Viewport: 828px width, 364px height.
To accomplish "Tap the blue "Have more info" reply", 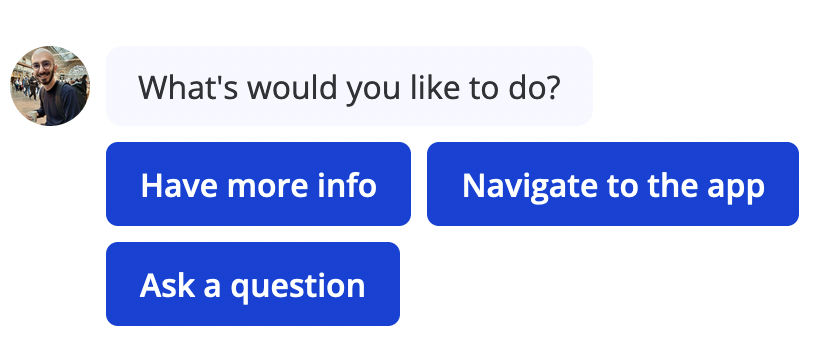I will 258,184.
